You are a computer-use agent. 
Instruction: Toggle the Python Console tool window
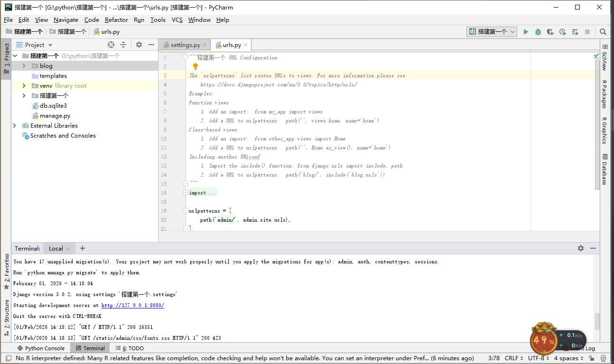[x=41, y=348]
